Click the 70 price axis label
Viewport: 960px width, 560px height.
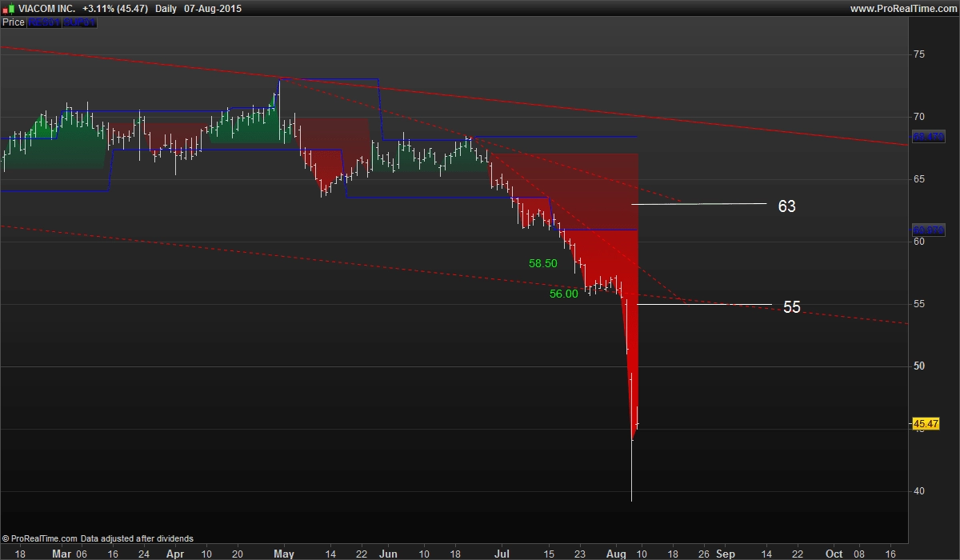pyautogui.click(x=919, y=117)
